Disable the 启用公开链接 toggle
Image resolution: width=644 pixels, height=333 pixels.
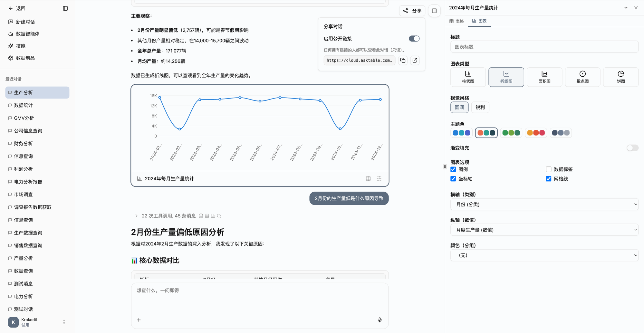(414, 38)
